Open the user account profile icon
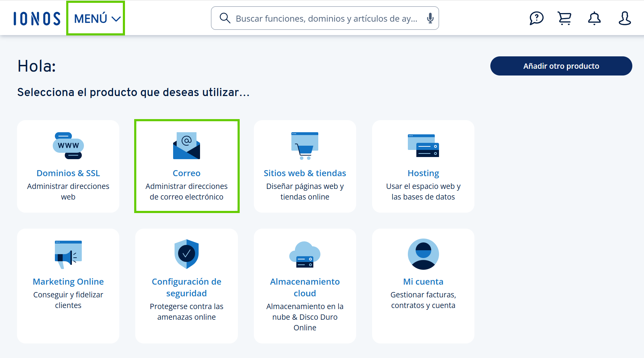The width and height of the screenshot is (644, 358). (625, 18)
